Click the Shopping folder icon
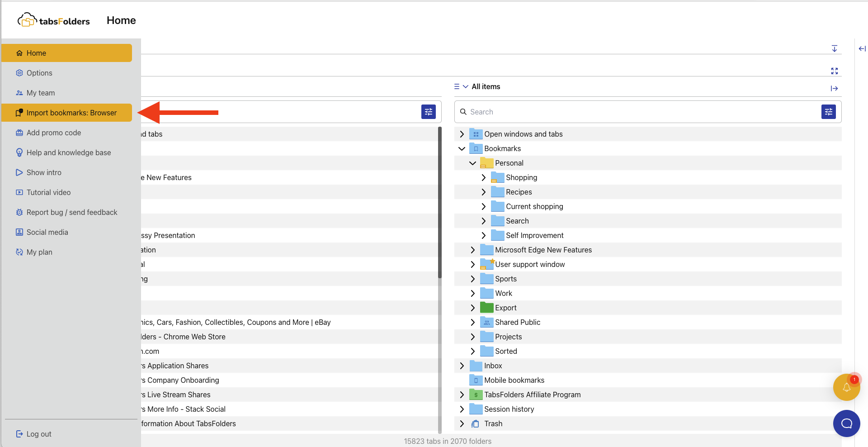868x447 pixels. [x=497, y=177]
